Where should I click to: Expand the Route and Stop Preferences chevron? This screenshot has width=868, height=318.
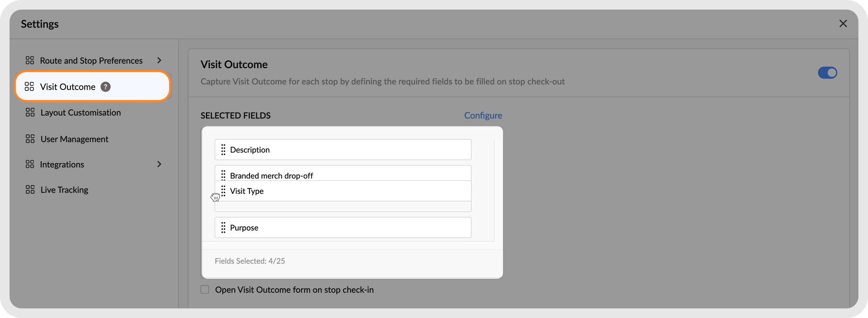pos(160,60)
